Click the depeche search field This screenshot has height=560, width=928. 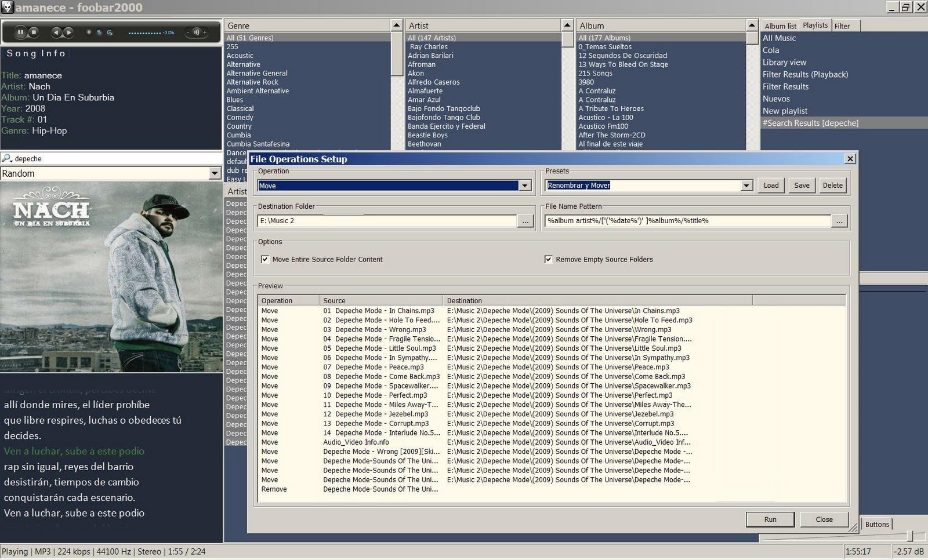[x=117, y=158]
